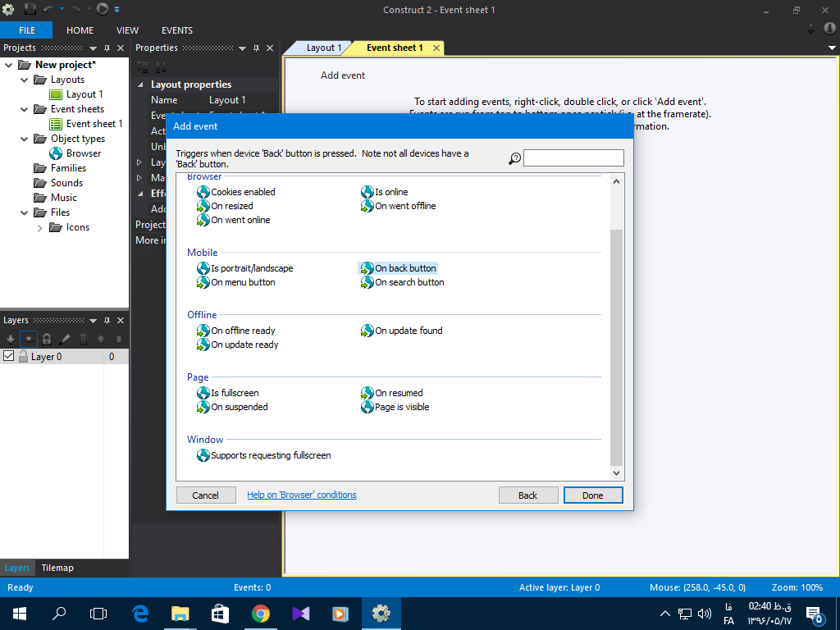Select Event sheet 1 in Projects tree
840x630 pixels.
(x=85, y=124)
